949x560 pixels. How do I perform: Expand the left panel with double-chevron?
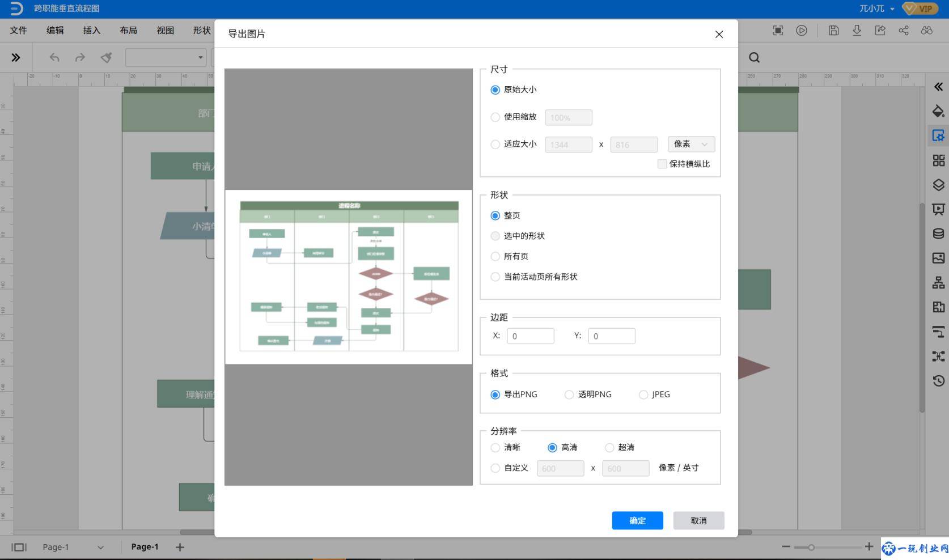[16, 57]
